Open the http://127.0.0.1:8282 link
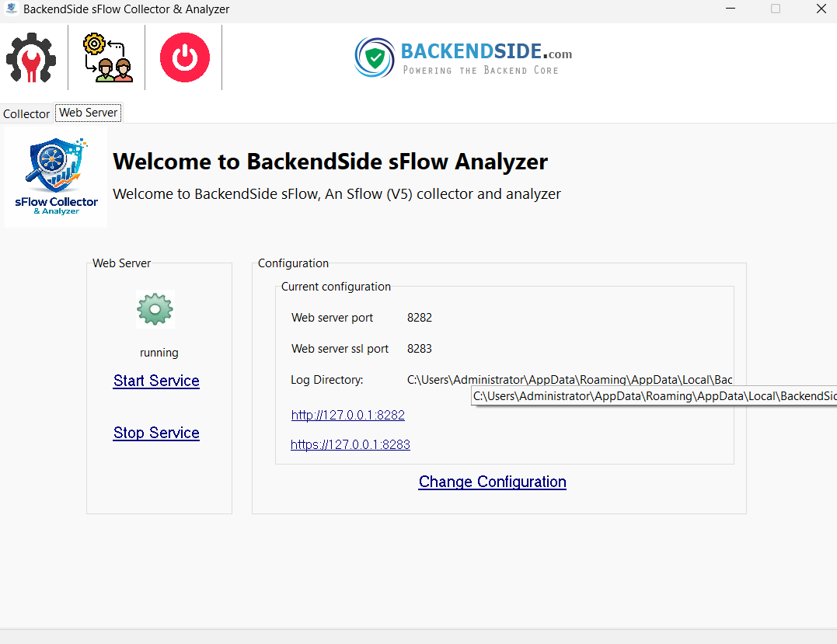837x644 pixels. (x=347, y=415)
